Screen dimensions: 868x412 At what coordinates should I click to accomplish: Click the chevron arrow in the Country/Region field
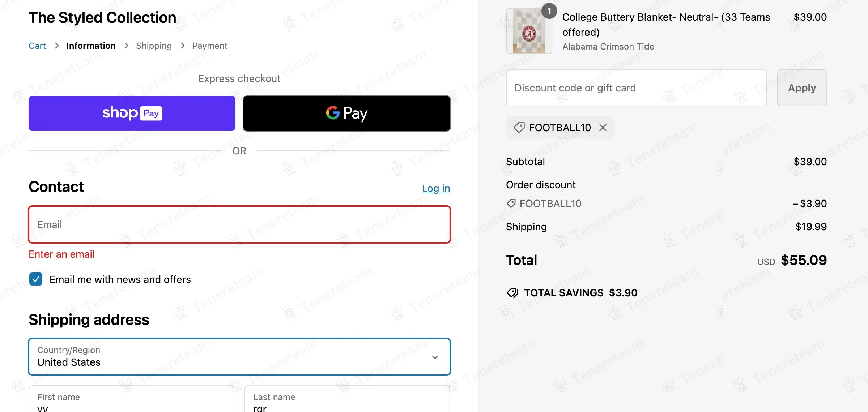(435, 357)
